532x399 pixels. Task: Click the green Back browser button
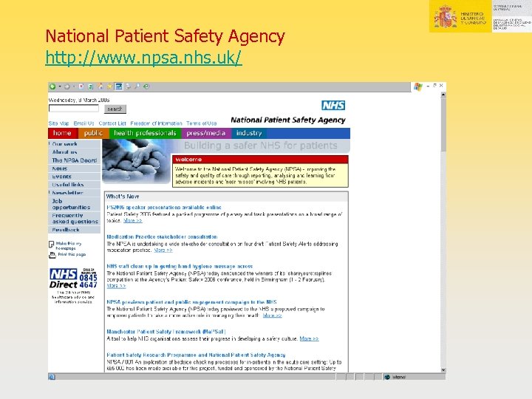(52, 86)
